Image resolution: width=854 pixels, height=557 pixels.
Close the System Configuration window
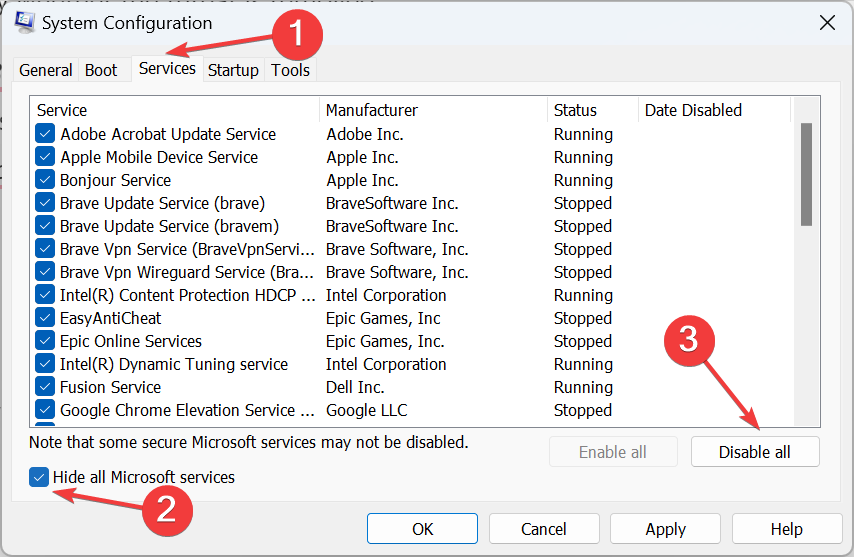coord(826,22)
